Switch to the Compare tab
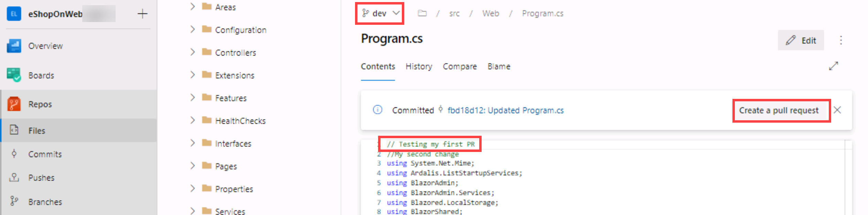 pyautogui.click(x=460, y=66)
